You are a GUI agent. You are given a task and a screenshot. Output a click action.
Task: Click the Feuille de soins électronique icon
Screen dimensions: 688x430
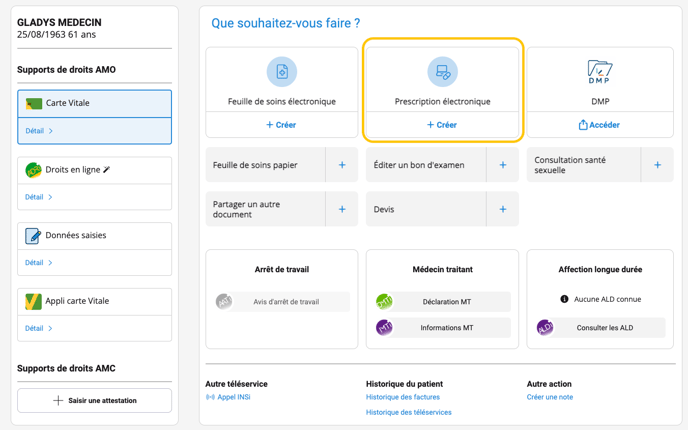tap(281, 72)
